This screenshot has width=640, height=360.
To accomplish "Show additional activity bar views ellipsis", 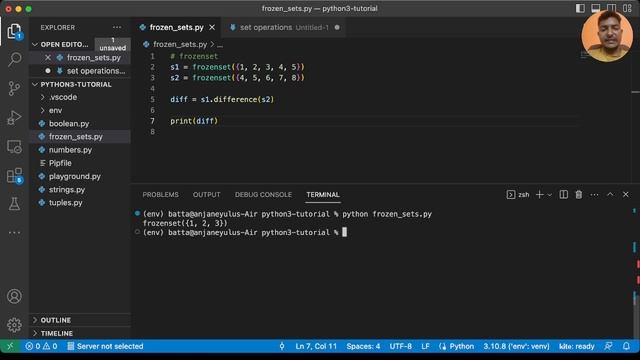I will [14, 233].
